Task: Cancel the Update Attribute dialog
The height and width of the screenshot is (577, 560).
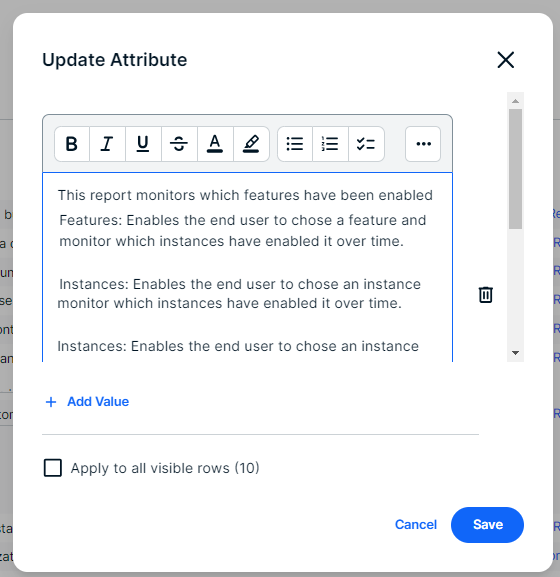Action: (416, 525)
